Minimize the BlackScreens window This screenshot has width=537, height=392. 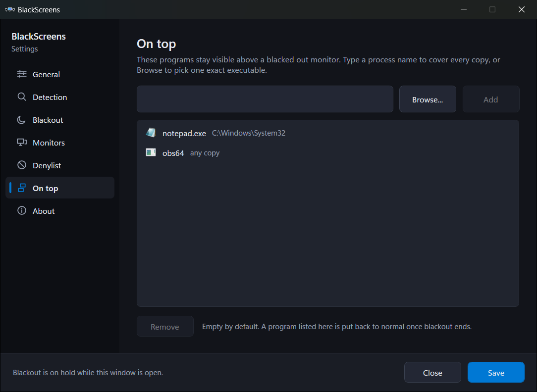(464, 9)
